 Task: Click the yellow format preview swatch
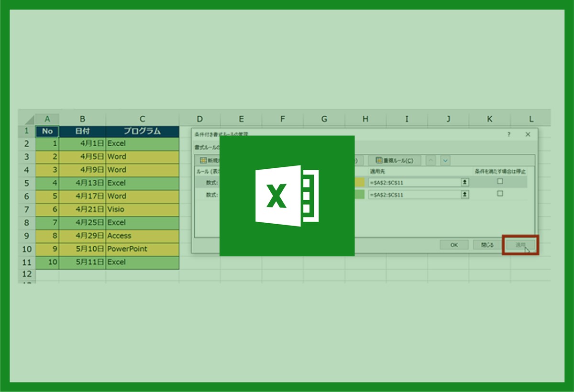[x=359, y=182]
